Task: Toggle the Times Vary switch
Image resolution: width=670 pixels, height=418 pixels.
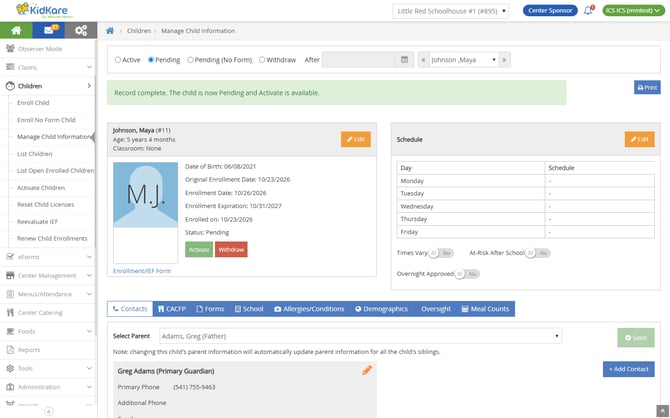Action: pyautogui.click(x=441, y=253)
